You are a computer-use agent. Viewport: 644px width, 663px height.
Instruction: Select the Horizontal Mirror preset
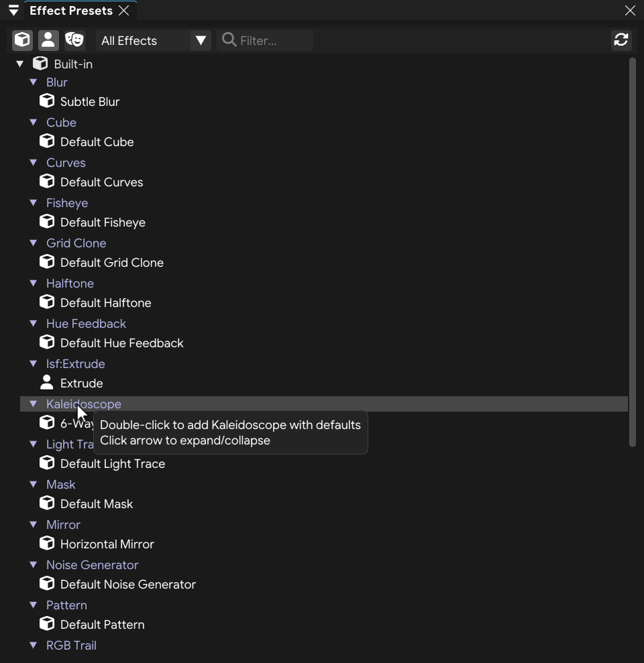tap(107, 544)
